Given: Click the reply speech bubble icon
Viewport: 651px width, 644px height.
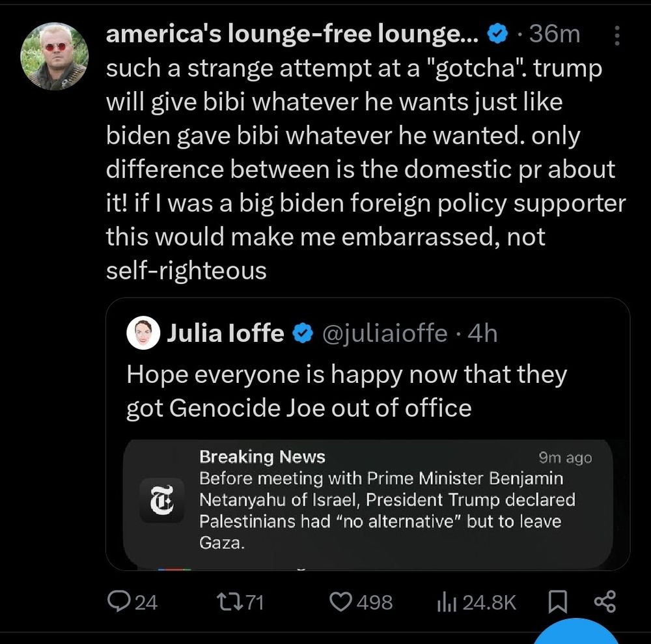Looking at the screenshot, I should tap(118, 602).
